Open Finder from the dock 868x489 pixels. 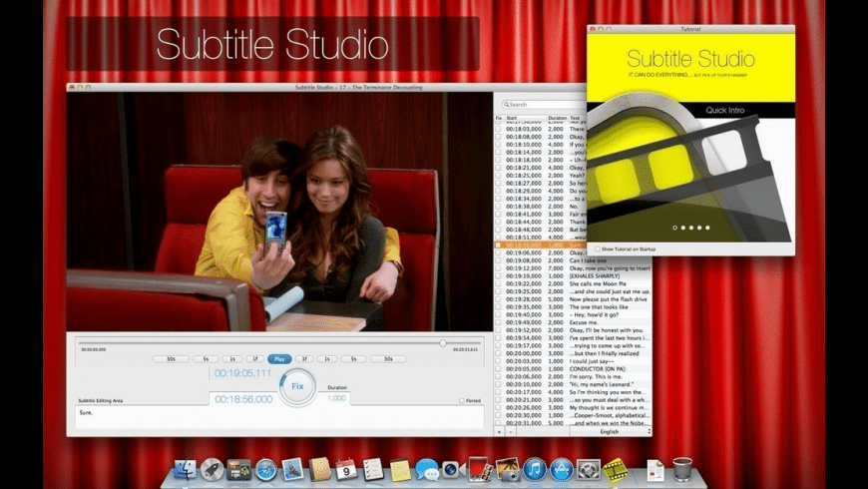(185, 470)
